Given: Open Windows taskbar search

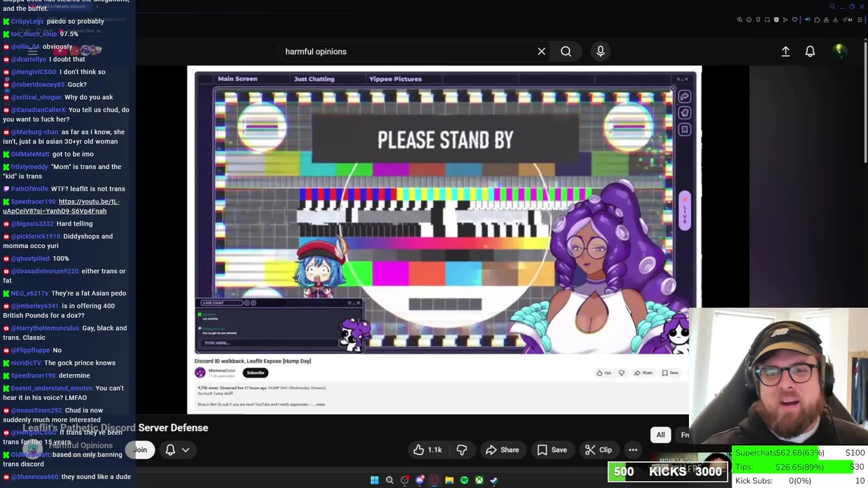Looking at the screenshot, I should tap(389, 481).
